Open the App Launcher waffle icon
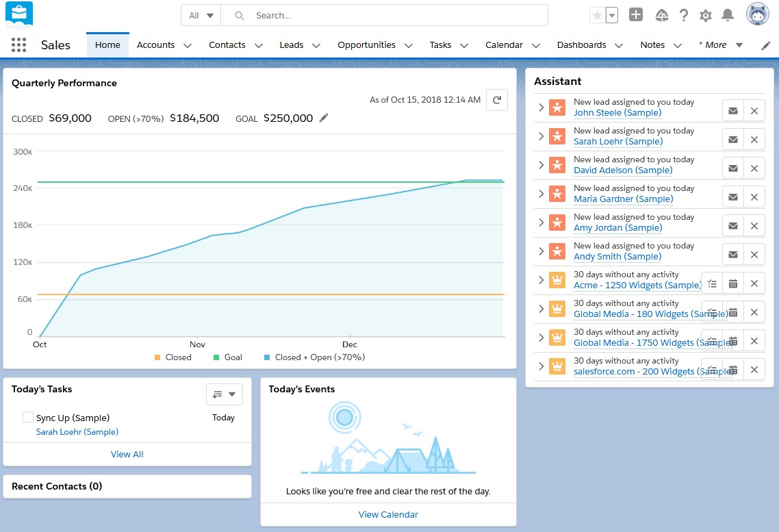Screen dimensions: 779x532 pos(18,45)
